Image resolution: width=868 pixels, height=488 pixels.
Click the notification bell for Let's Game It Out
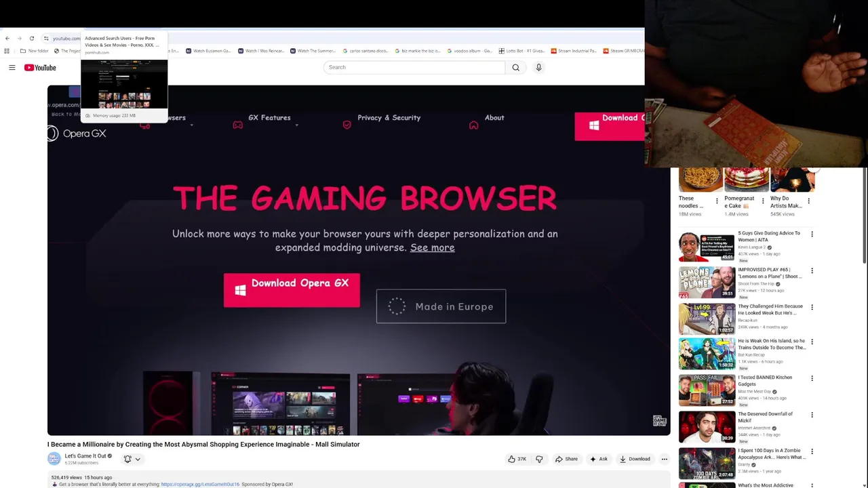(x=127, y=459)
